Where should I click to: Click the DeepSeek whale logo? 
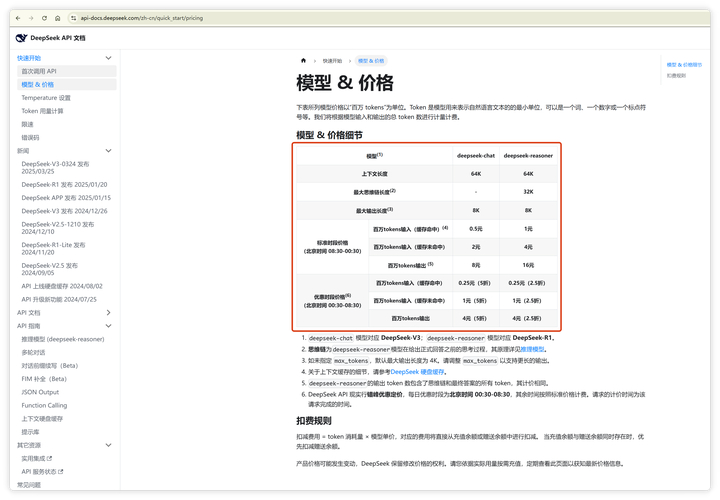point(21,38)
